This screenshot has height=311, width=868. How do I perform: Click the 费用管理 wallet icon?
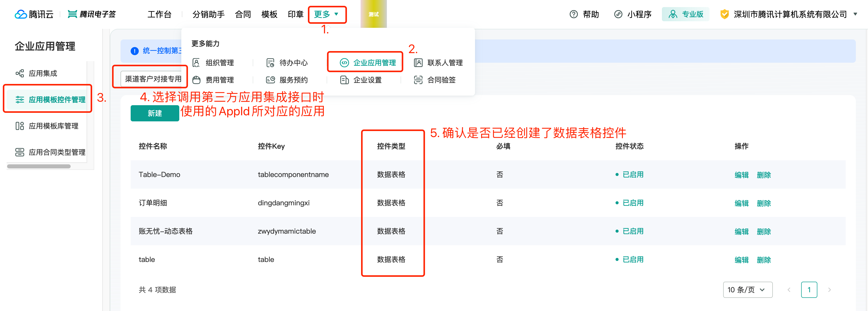[x=196, y=80]
